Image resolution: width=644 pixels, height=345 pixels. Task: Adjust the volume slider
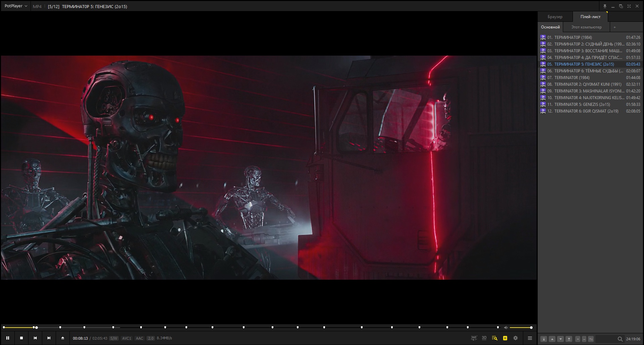[521, 327]
